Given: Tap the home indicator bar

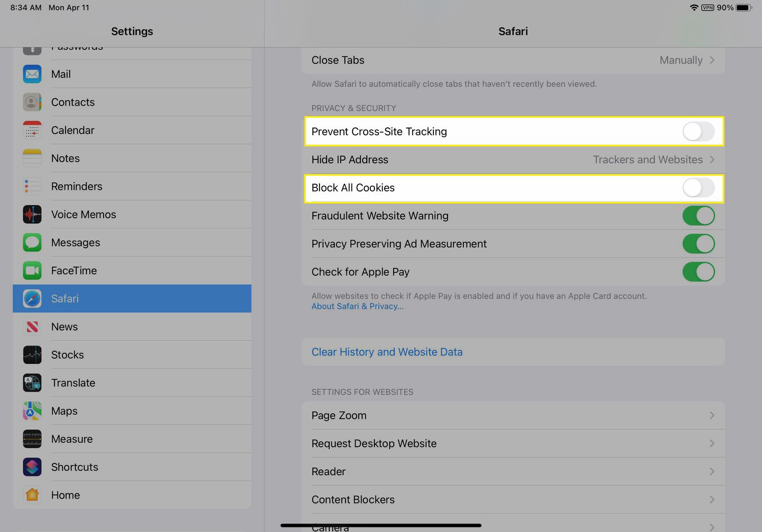Looking at the screenshot, I should (381, 525).
